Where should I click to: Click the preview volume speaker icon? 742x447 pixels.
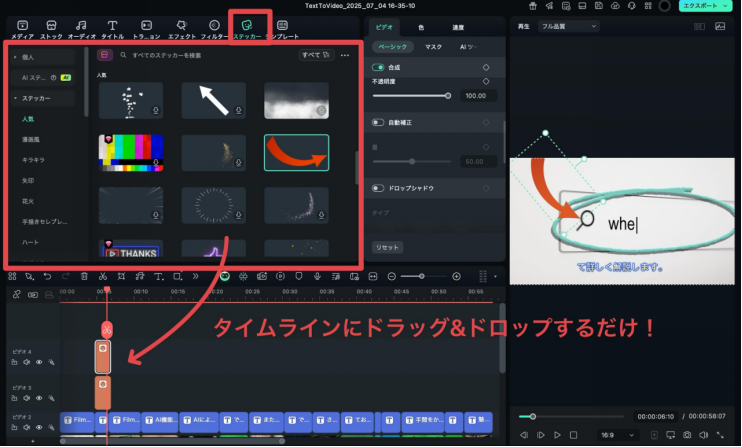coord(704,435)
